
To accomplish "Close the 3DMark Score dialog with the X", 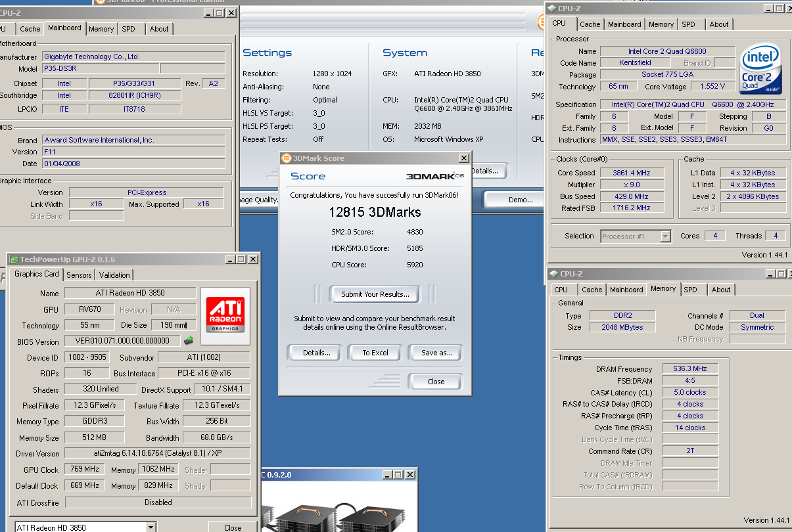I will pyautogui.click(x=463, y=158).
